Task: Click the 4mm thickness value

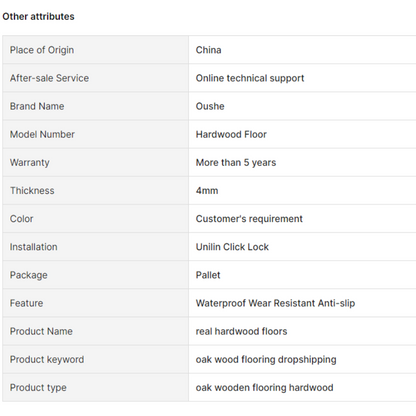Action: (207, 191)
